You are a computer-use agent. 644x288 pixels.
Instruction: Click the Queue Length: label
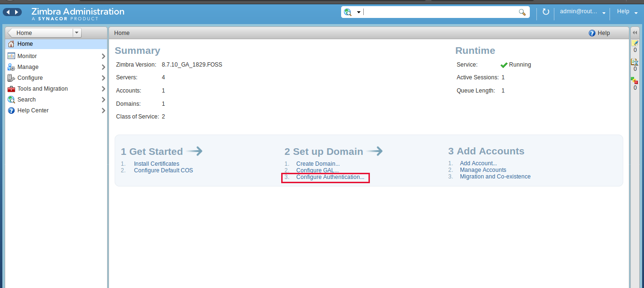[x=476, y=91]
